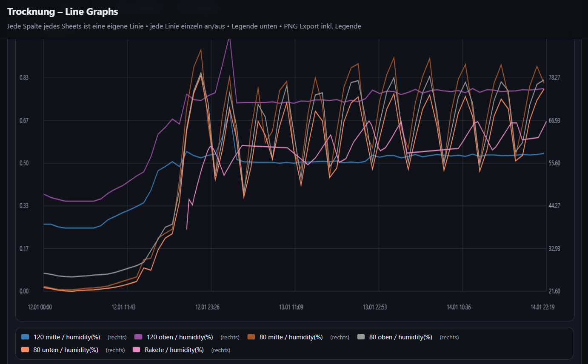
Task: Click x-axis label '13.01 11:09'
Action: (x=291, y=307)
